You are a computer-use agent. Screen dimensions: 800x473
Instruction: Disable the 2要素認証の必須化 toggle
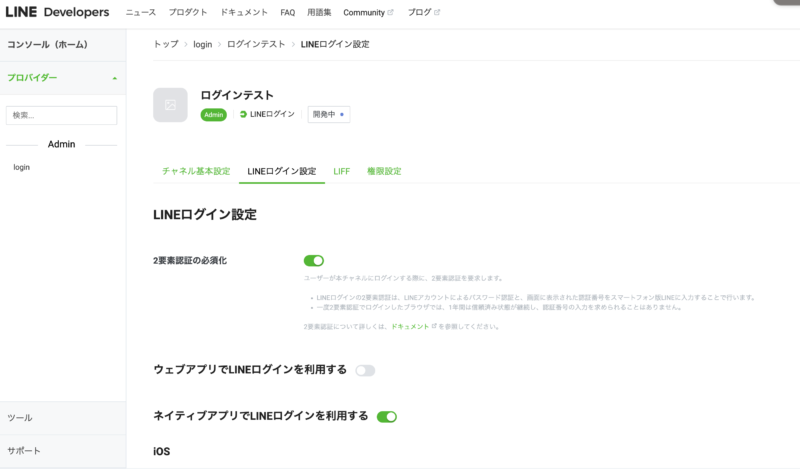tap(314, 261)
